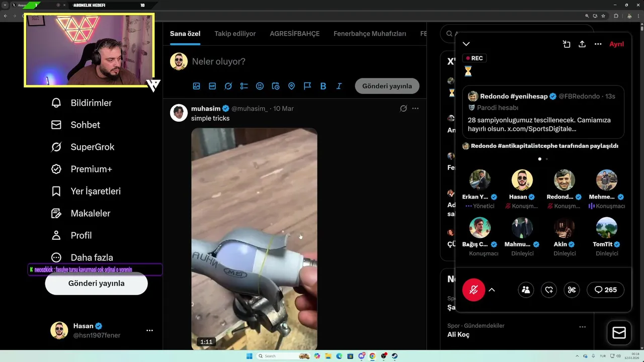Switch to Takip ediliyor tab
644x362 pixels.
point(235,34)
